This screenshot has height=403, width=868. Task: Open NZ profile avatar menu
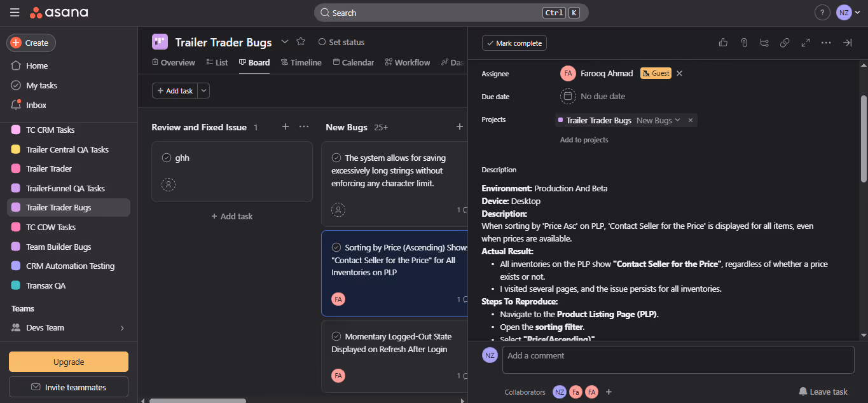click(844, 13)
